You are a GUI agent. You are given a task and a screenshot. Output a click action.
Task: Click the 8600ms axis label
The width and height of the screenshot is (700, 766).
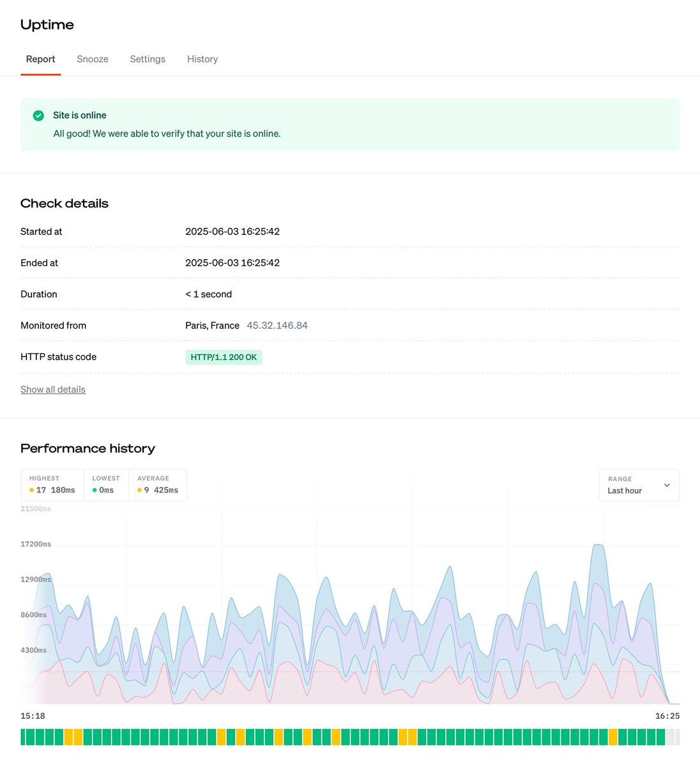pos(33,615)
